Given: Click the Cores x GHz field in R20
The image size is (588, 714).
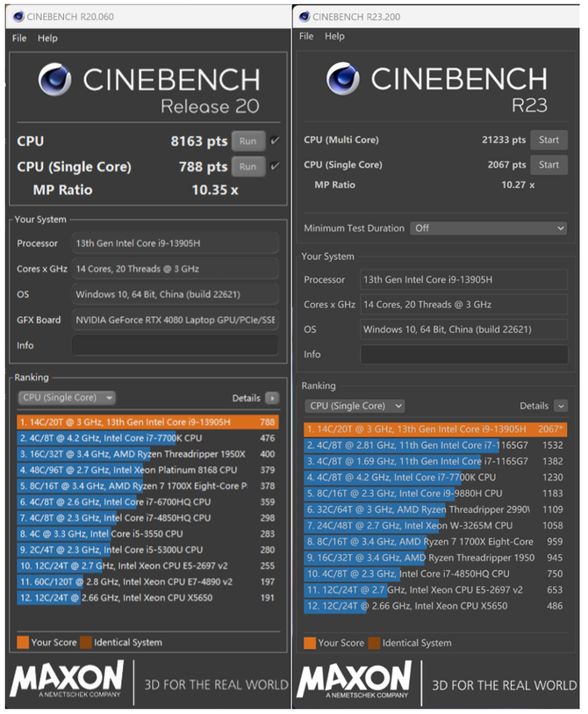Looking at the screenshot, I should [176, 269].
